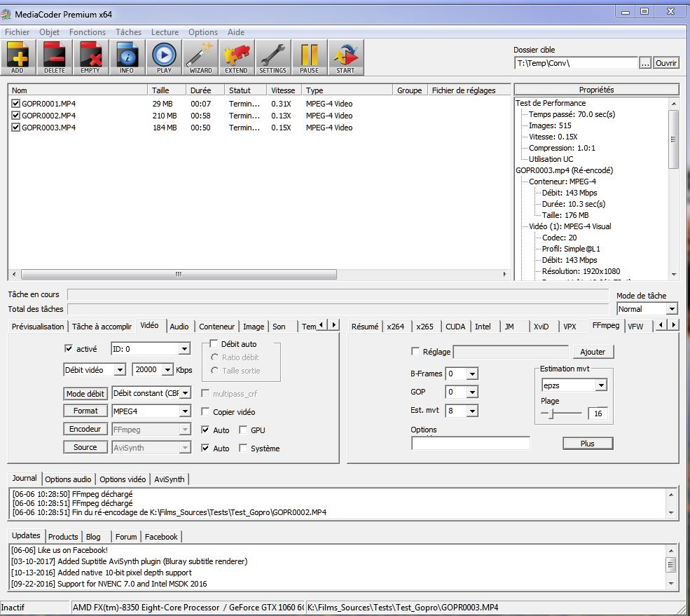690x616 pixels.
Task: Open the 'Est. mvt' dropdown
Action: point(473,411)
